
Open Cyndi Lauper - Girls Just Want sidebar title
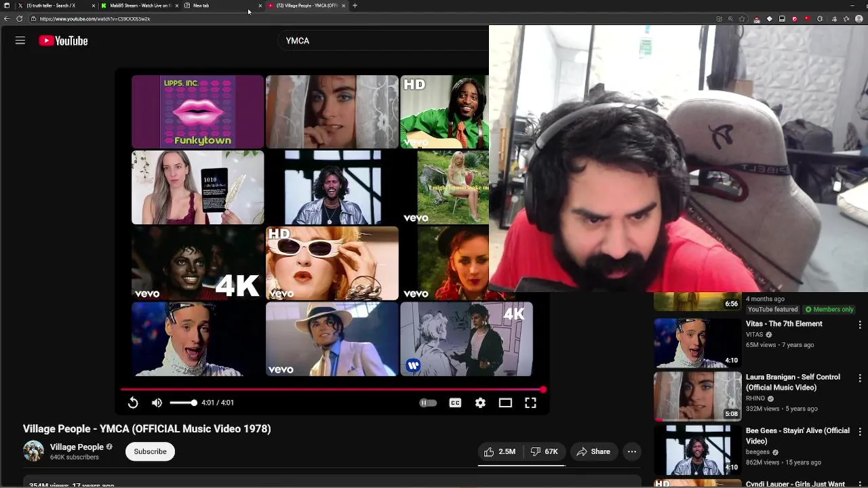tap(795, 484)
